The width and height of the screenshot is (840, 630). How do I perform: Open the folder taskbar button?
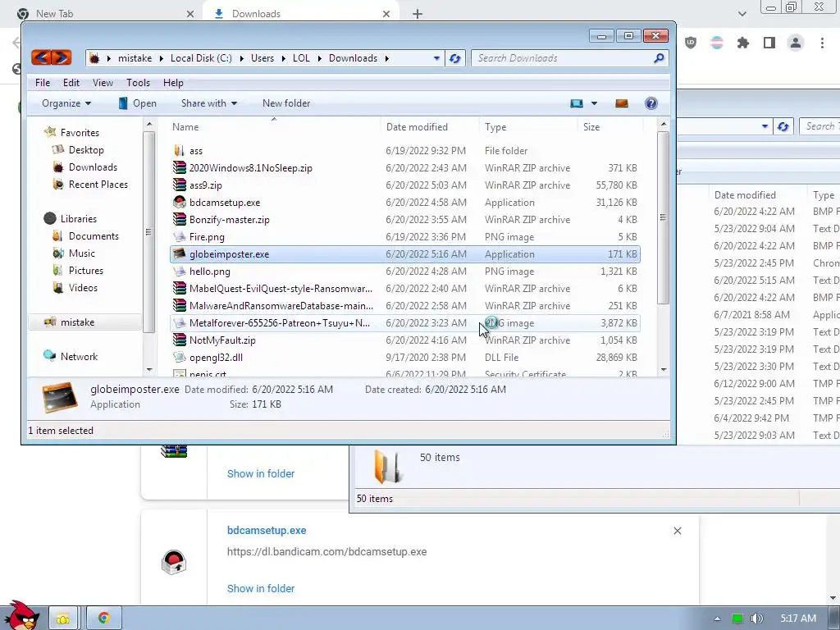64,619
